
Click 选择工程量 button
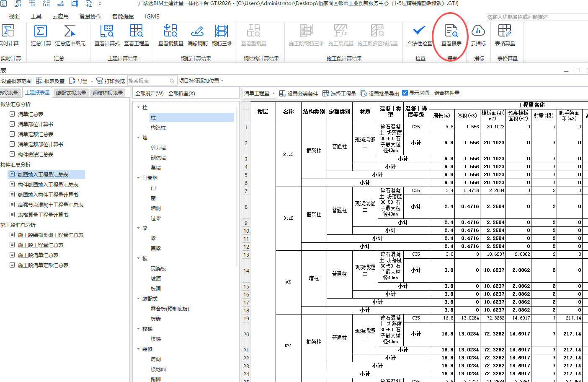[x=339, y=94]
